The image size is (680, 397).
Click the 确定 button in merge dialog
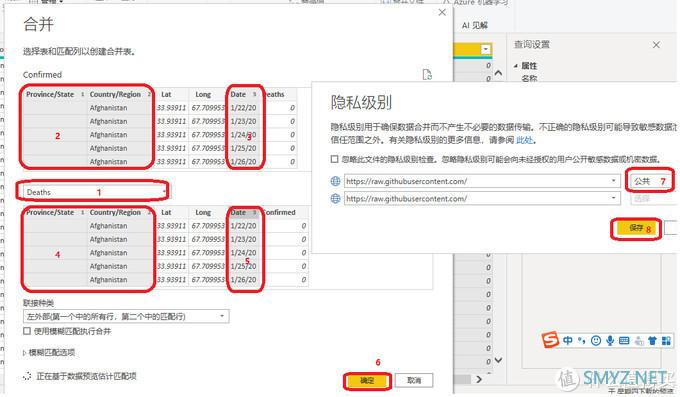tap(367, 381)
